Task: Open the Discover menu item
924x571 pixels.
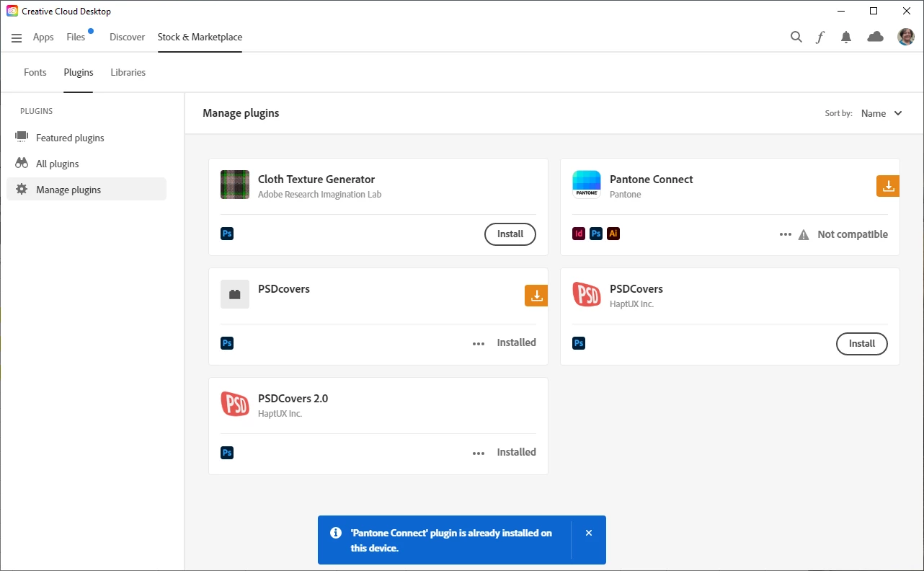Action: [127, 37]
